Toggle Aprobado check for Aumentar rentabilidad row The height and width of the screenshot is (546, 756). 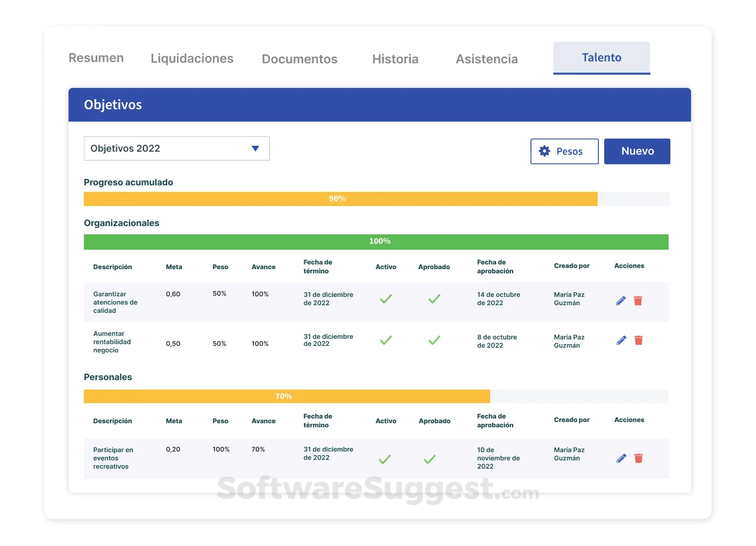pos(434,340)
